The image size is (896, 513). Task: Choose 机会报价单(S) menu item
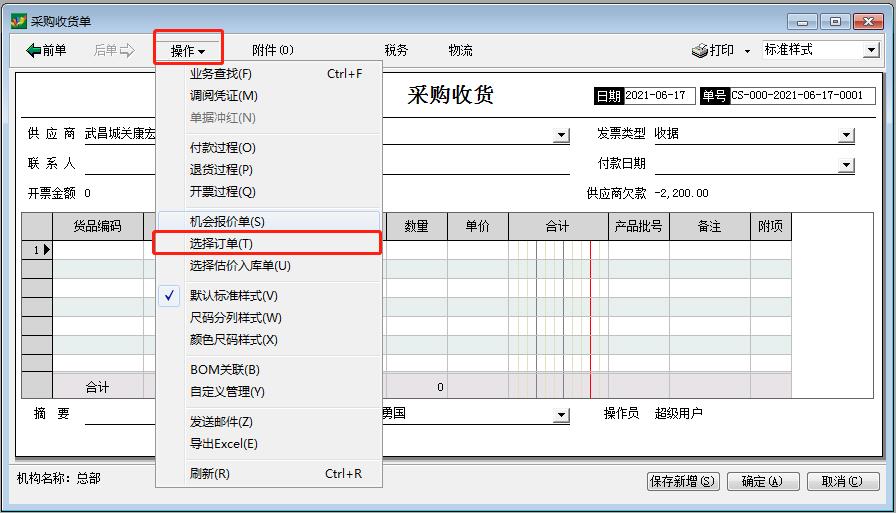[x=269, y=222]
